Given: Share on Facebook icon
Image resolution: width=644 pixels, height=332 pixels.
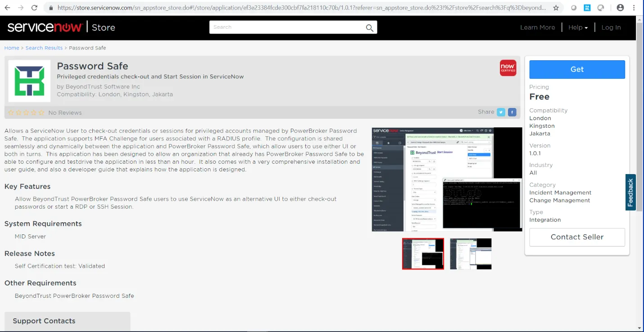Looking at the screenshot, I should pyautogui.click(x=512, y=112).
